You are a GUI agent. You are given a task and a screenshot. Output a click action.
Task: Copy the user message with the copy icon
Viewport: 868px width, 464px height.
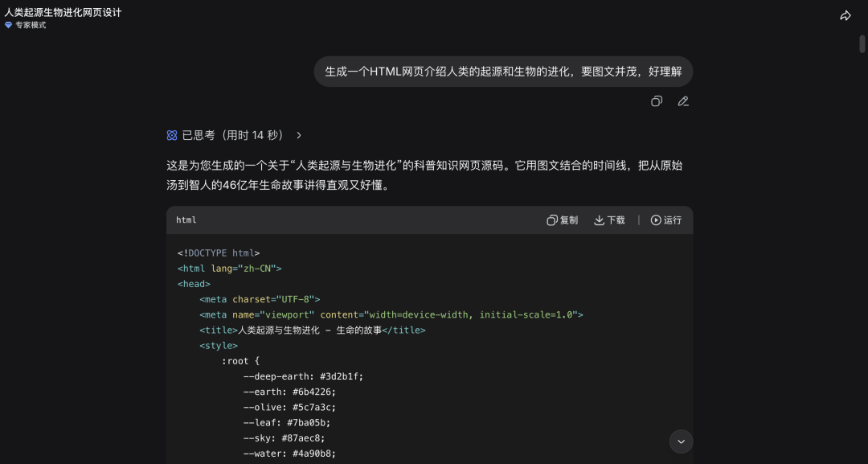pyautogui.click(x=657, y=101)
